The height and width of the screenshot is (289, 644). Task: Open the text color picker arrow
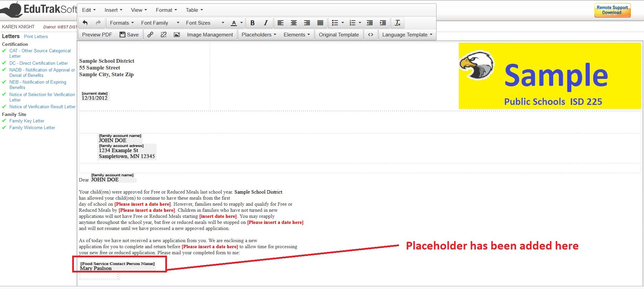point(242,23)
